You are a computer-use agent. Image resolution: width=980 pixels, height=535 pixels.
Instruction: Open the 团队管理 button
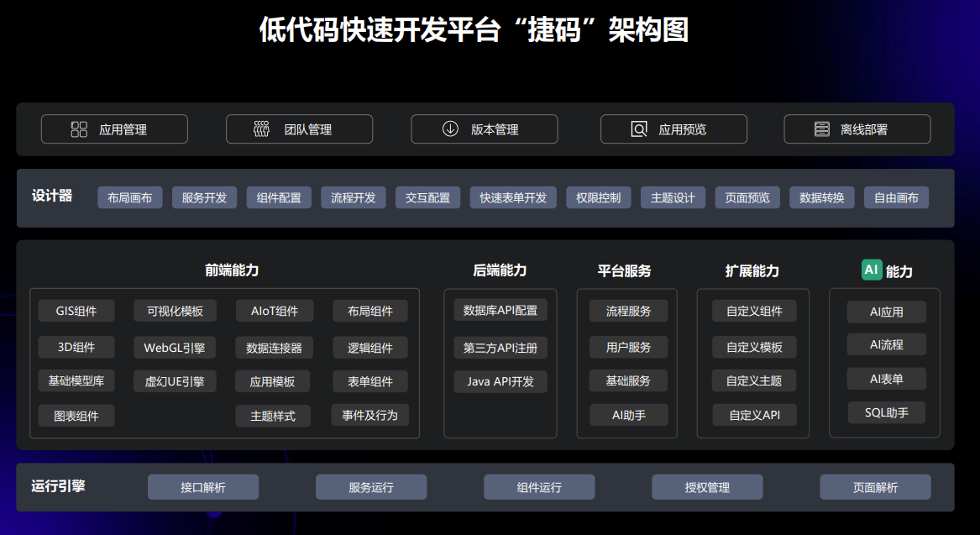(300, 129)
